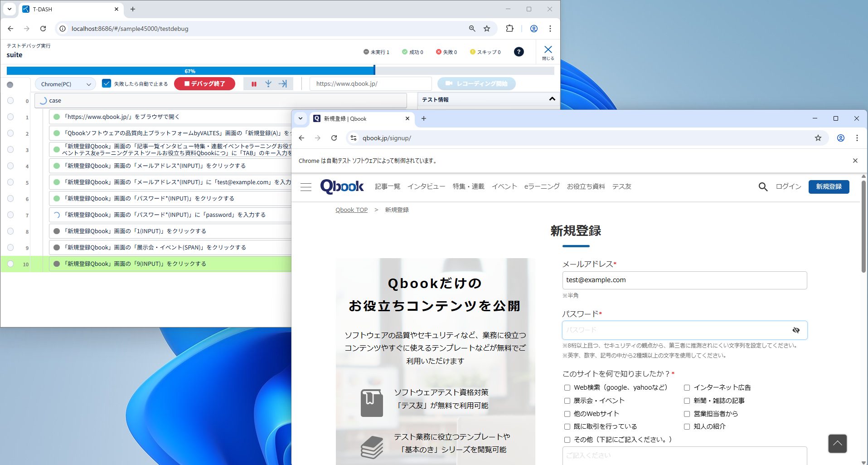Toggle password visibility eye icon
868x465 pixels.
[x=795, y=330]
